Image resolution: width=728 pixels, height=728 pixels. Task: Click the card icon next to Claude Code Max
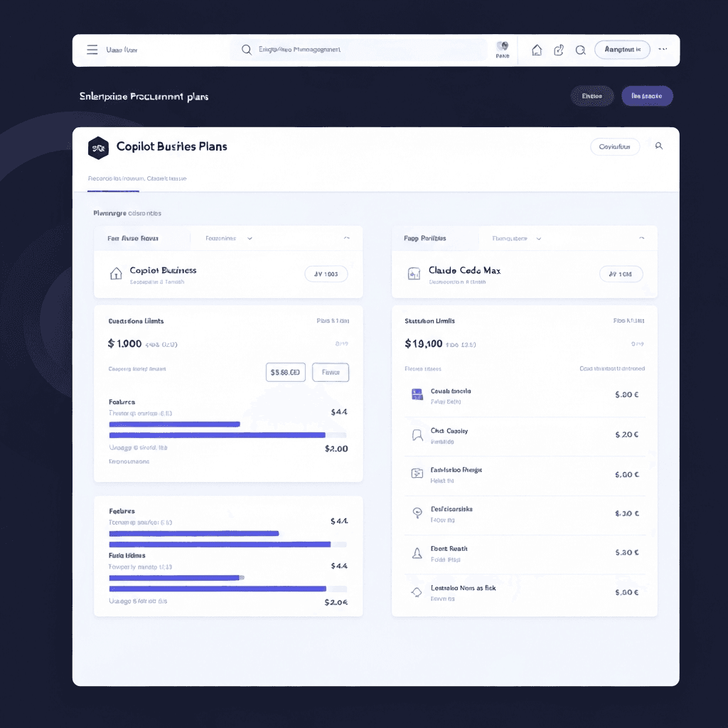click(x=414, y=274)
